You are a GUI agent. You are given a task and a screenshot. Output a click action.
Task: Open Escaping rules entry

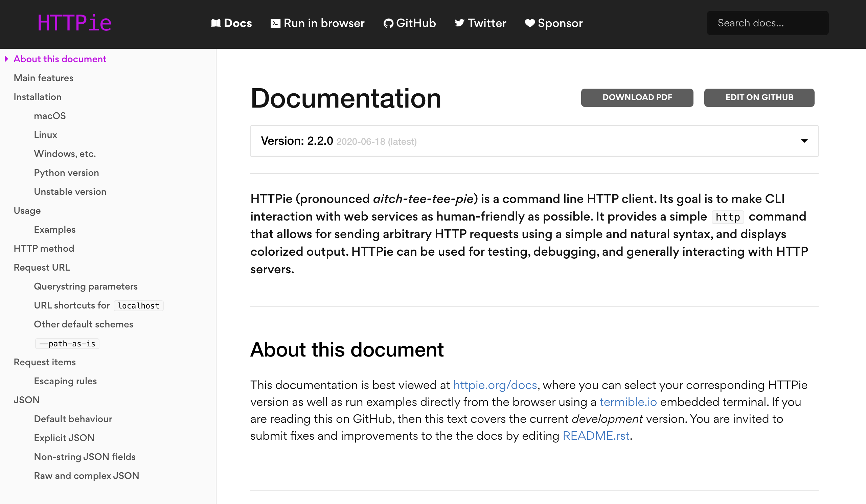click(65, 381)
